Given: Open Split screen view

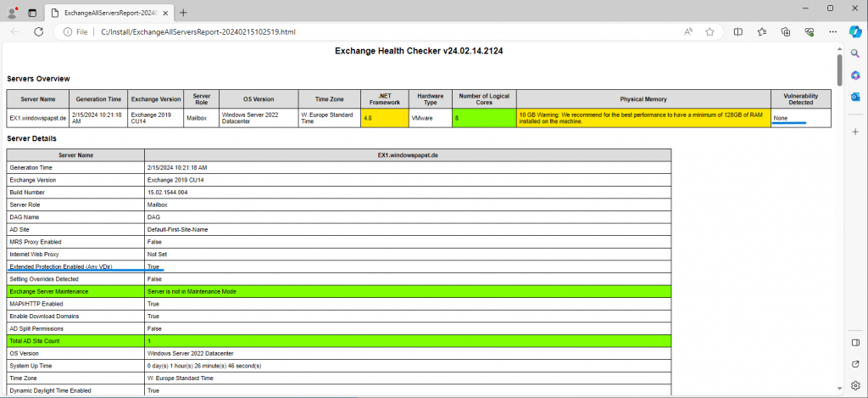Looking at the screenshot, I should (x=738, y=32).
